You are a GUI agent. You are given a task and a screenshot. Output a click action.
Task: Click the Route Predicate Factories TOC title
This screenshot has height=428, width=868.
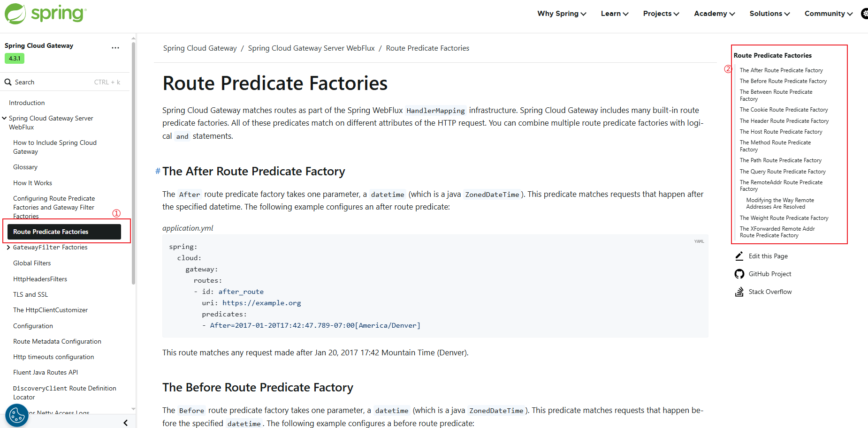[772, 55]
